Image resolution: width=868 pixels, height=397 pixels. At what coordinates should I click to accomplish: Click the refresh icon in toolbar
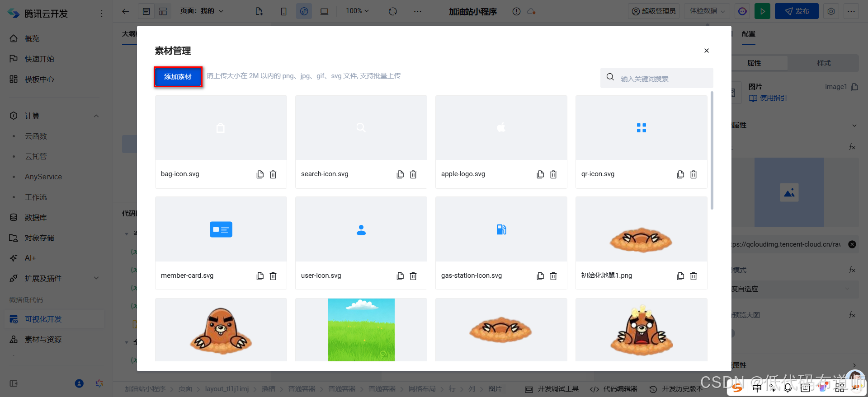point(393,11)
